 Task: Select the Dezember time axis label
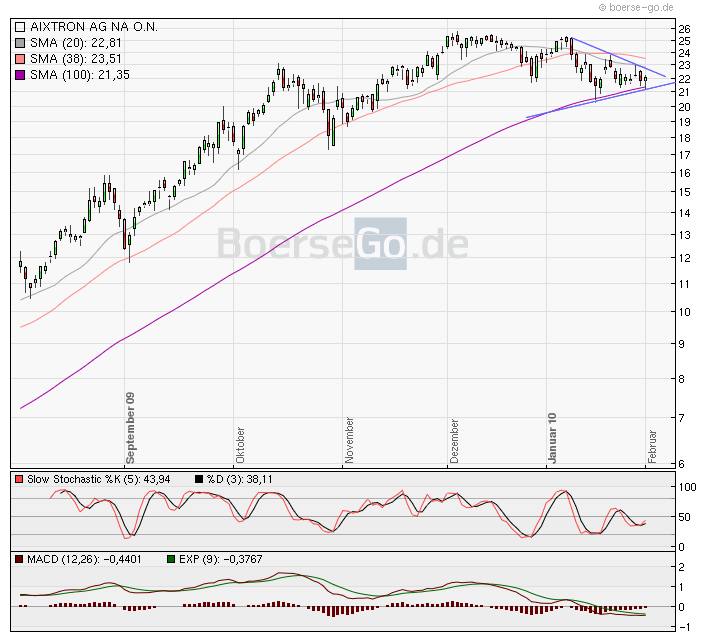coord(454,442)
